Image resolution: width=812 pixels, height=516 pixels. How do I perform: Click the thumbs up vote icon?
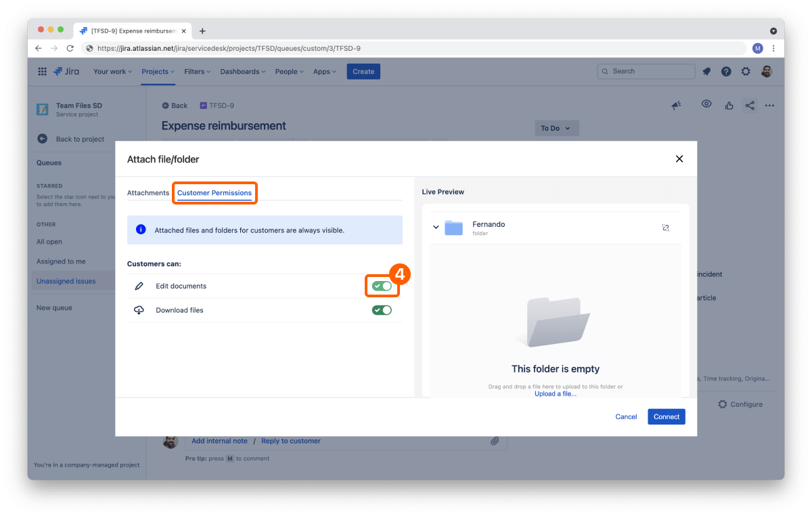click(x=729, y=105)
